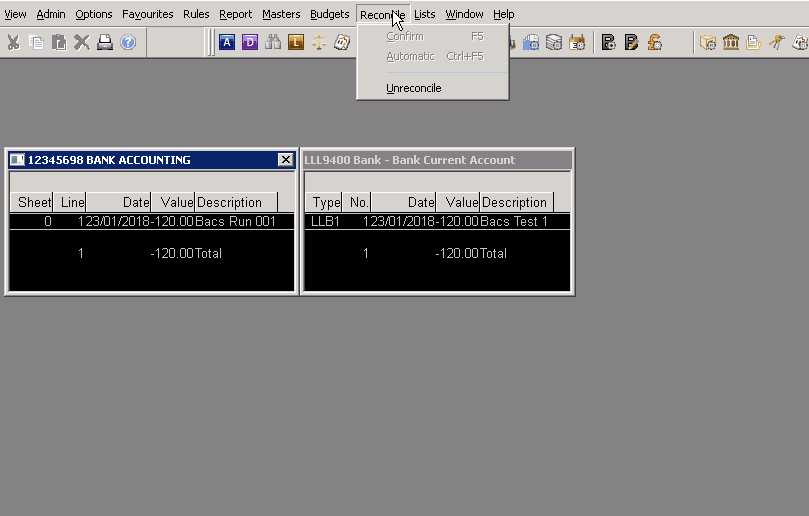
Task: Sort by Description column in Bank Accounting
Action: tap(236, 202)
